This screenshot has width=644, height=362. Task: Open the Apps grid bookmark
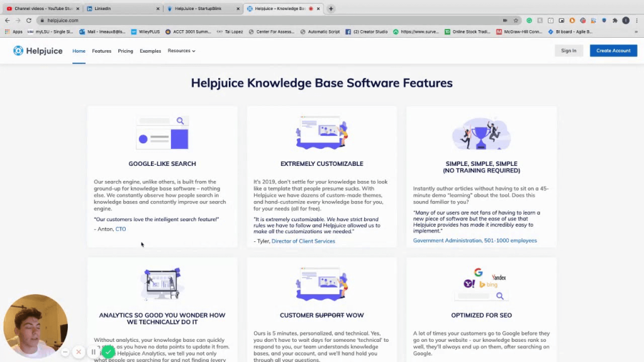point(14,31)
